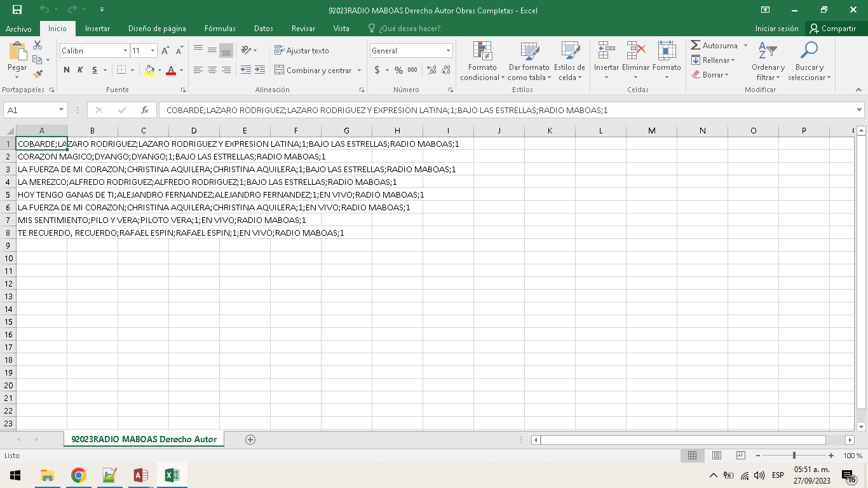Activate the Format Painter brush
The width and height of the screenshot is (868, 488).
pos(37,74)
